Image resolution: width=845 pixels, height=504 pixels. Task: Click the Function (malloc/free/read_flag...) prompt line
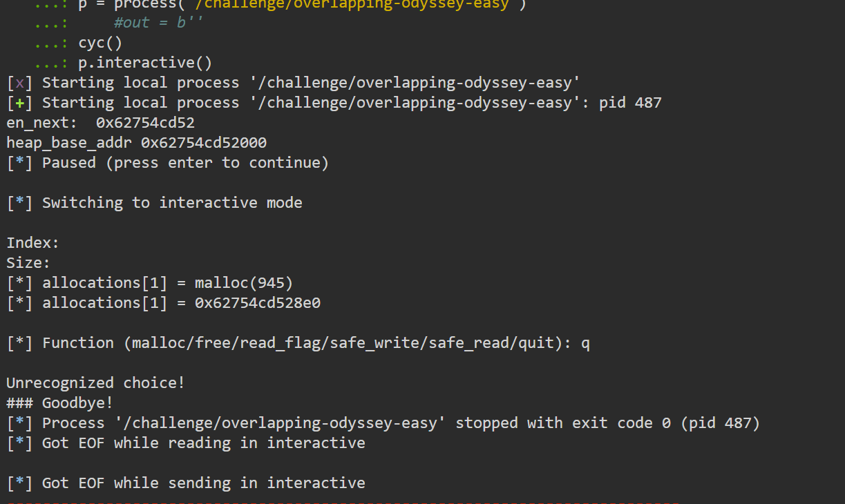[x=298, y=343]
